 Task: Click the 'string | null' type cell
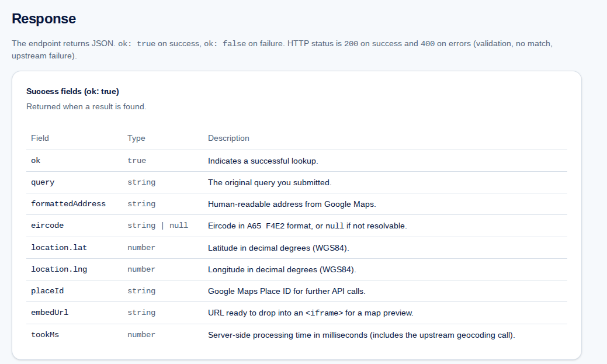(158, 226)
